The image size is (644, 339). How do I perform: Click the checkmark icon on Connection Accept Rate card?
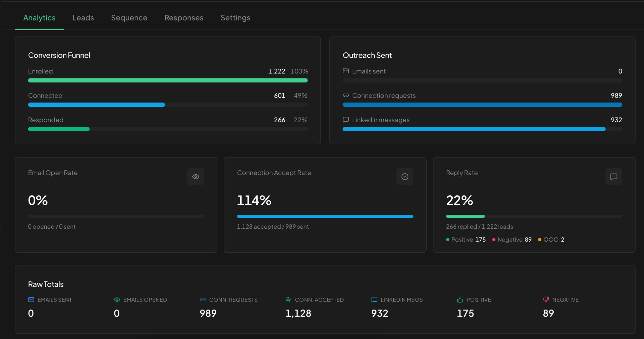405,177
